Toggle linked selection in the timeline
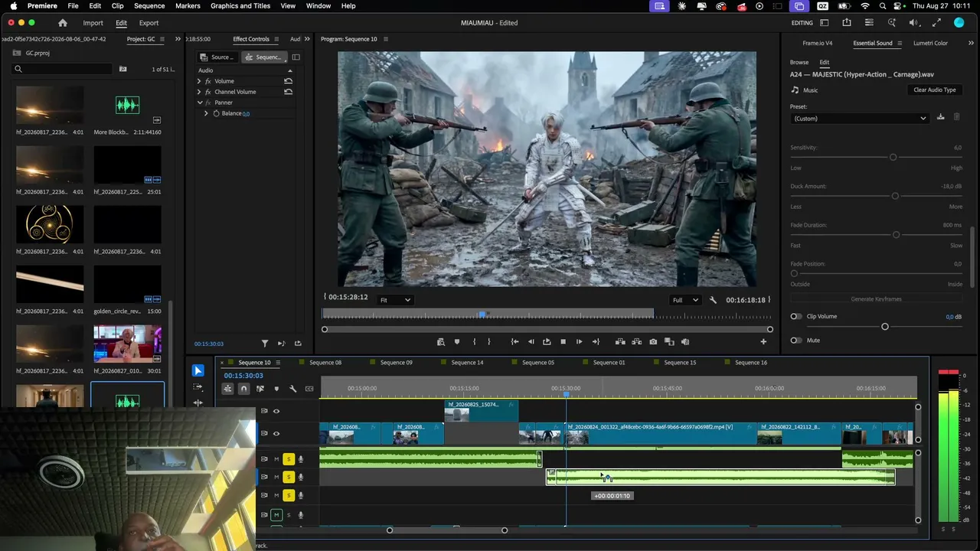 [260, 389]
